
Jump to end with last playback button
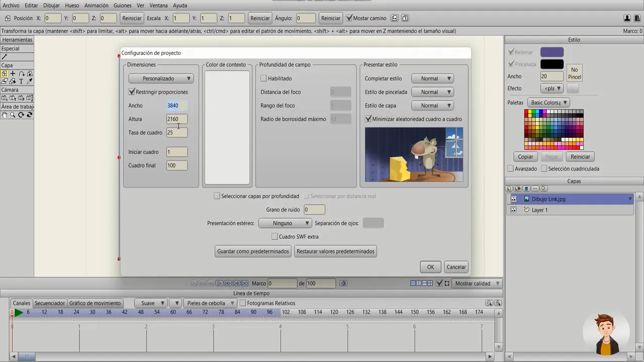click(x=245, y=284)
